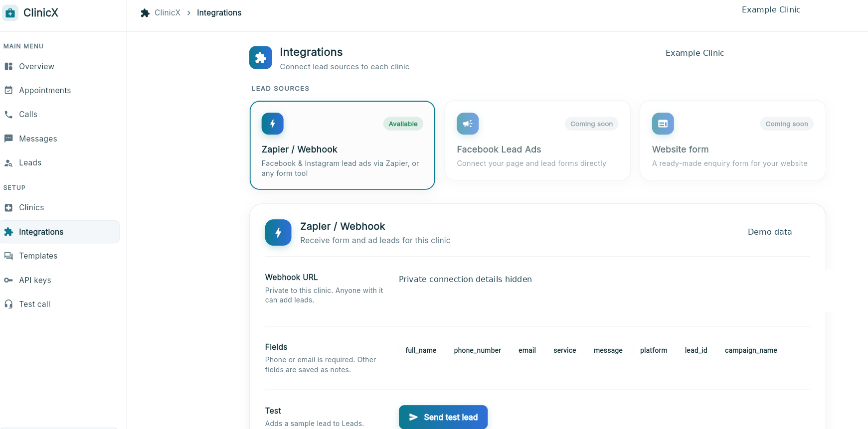868x429 pixels.
Task: Click the Zapier / Webhook panel bolt icon
Action: coord(278,232)
